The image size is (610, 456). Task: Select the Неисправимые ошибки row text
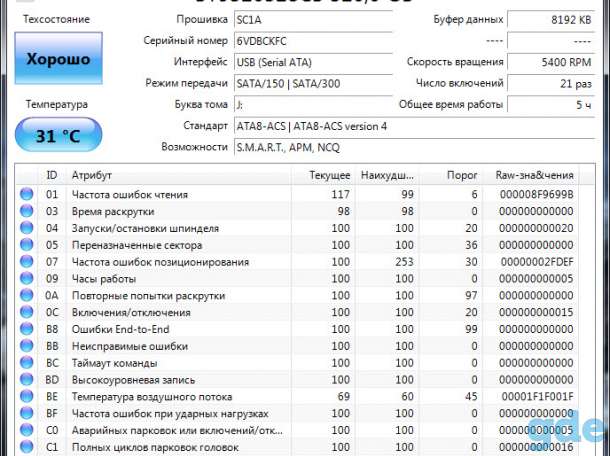(x=130, y=346)
